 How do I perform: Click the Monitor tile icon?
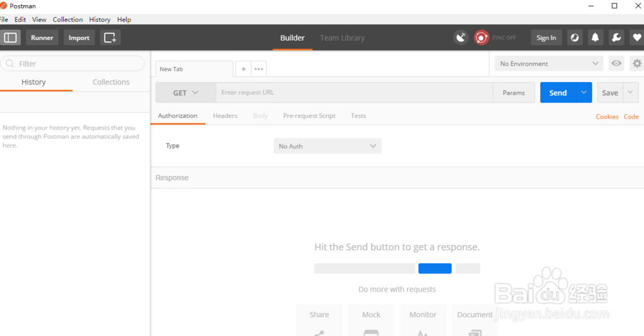[x=422, y=333]
